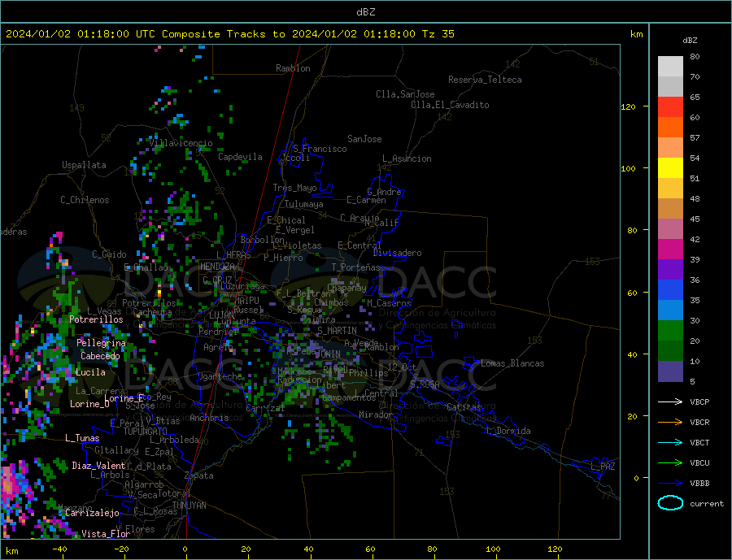The image size is (732, 560).
Task: Click the 'VBCU' legend label
Action: click(x=699, y=463)
